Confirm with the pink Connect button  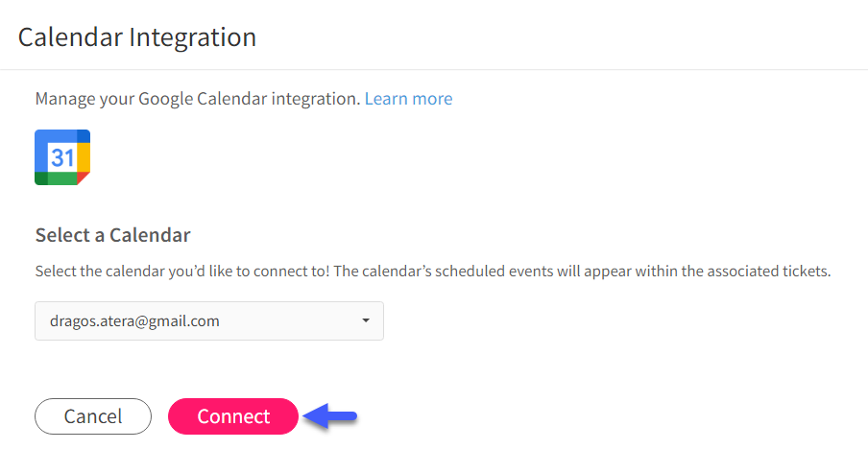tap(233, 416)
